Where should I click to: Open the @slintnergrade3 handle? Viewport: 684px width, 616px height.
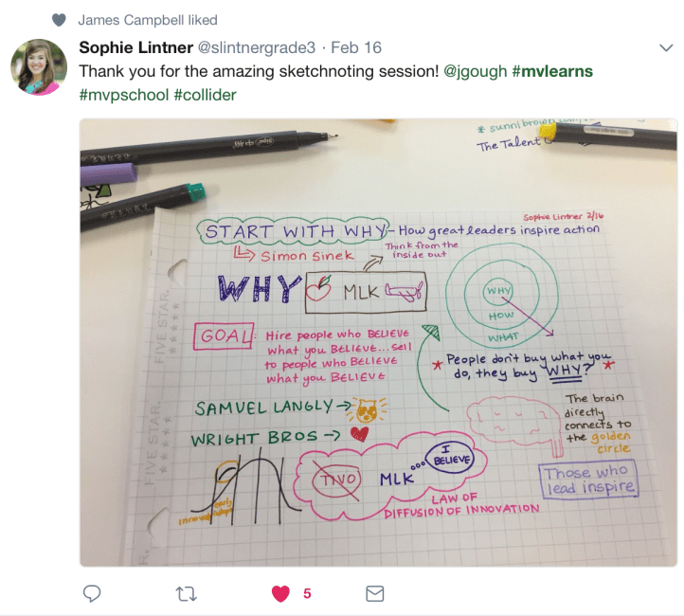(257, 47)
